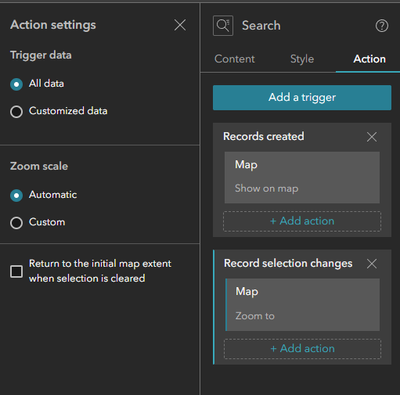The width and height of the screenshot is (400, 395).
Task: Close the Action settings panel
Action: click(180, 25)
